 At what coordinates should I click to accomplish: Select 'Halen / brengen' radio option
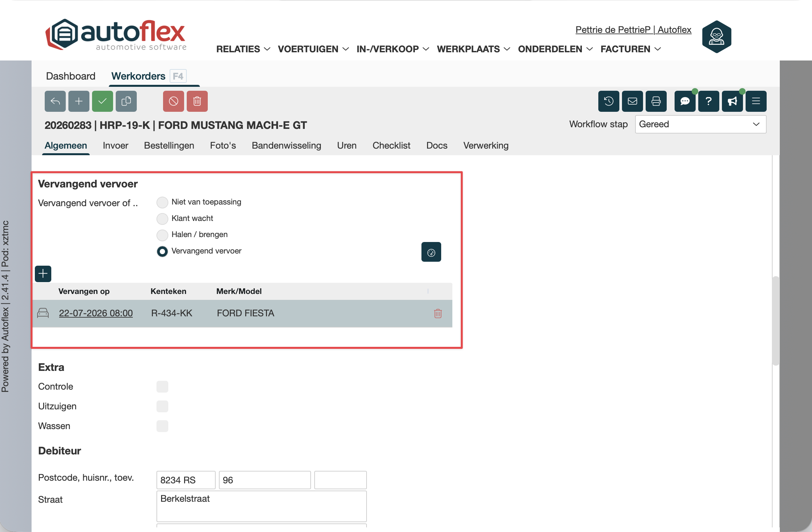(x=162, y=235)
